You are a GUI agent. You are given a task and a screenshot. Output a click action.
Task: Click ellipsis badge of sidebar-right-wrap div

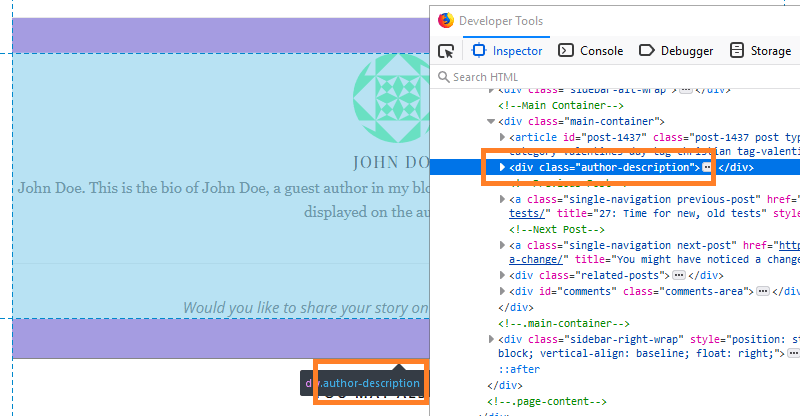[x=793, y=353]
